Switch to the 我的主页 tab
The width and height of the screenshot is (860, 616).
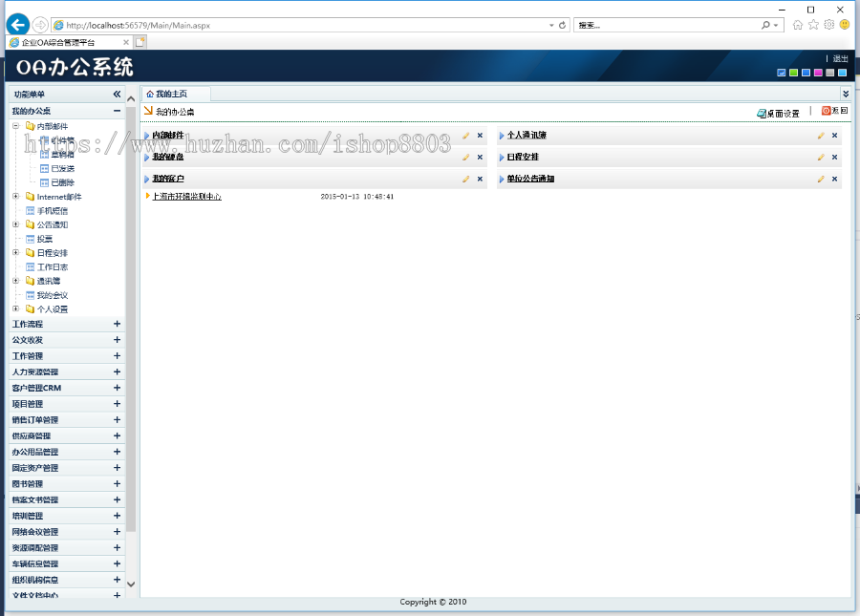172,94
